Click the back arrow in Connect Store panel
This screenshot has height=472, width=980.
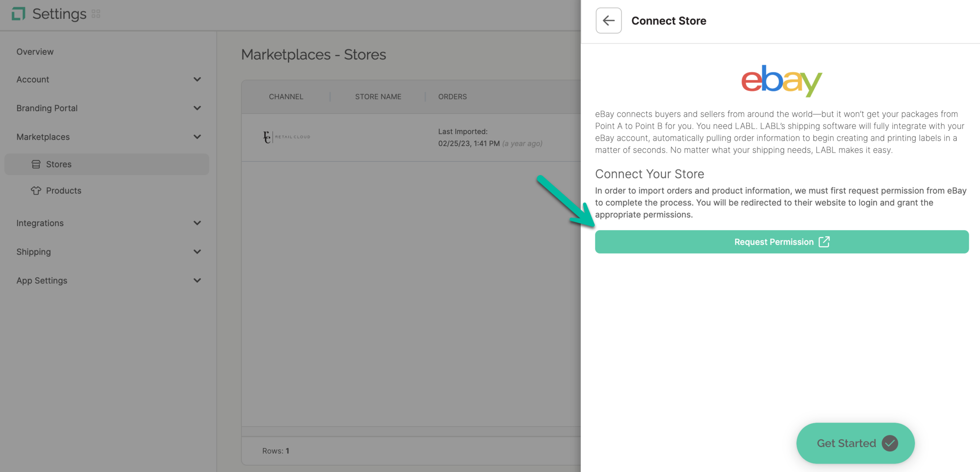(x=608, y=21)
